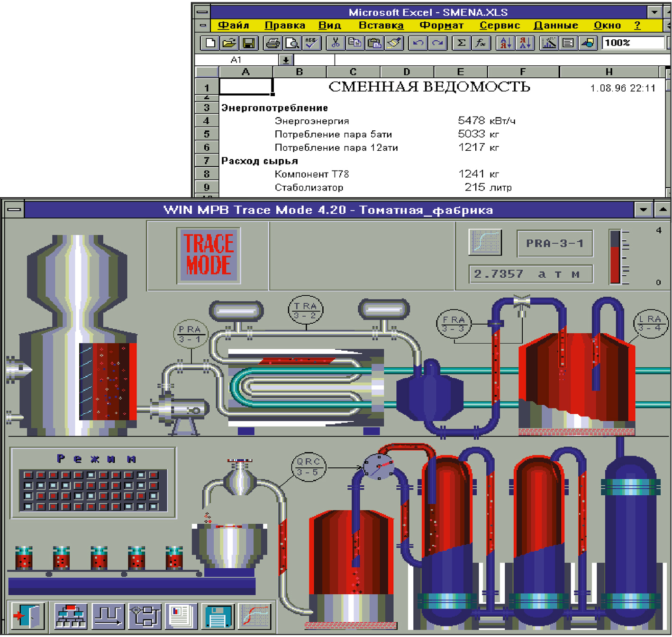Open the Формат menu

441,25
